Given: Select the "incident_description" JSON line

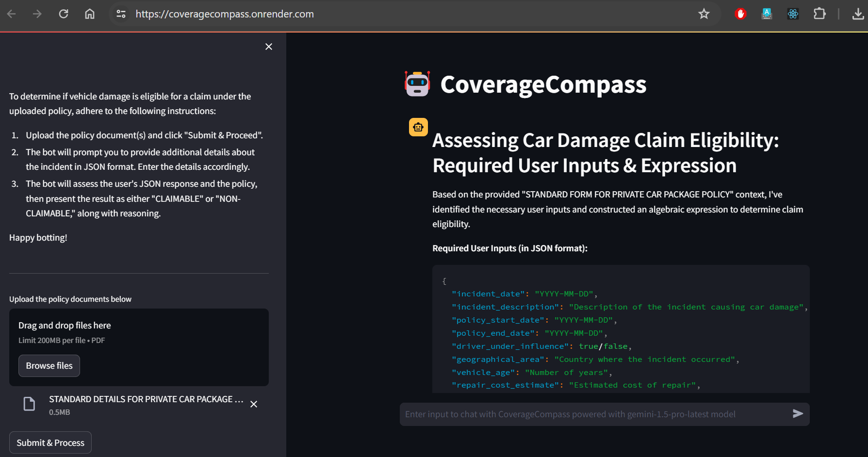Looking at the screenshot, I should (630, 307).
